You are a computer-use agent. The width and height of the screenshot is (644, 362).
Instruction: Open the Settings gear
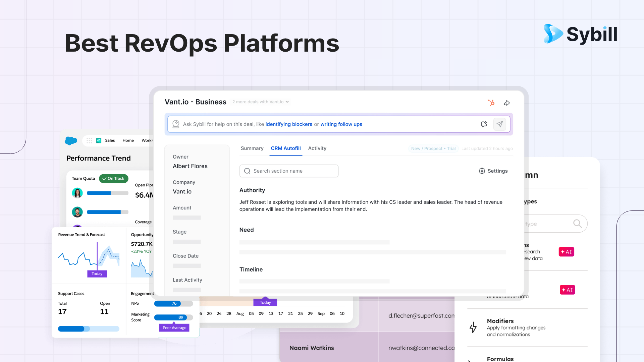[482, 171]
